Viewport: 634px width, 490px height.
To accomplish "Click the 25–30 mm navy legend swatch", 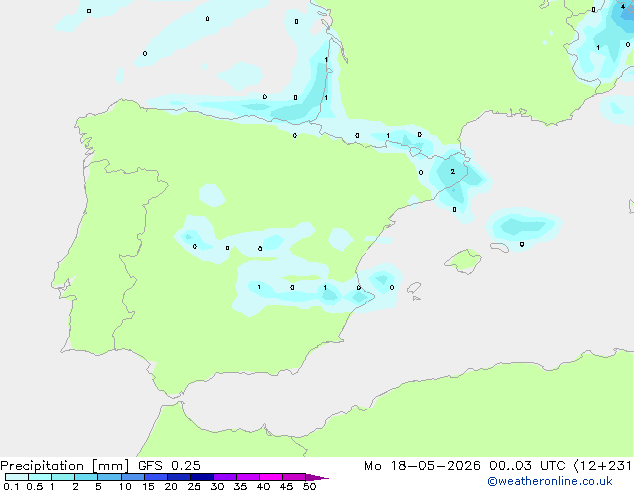I will point(201,477).
